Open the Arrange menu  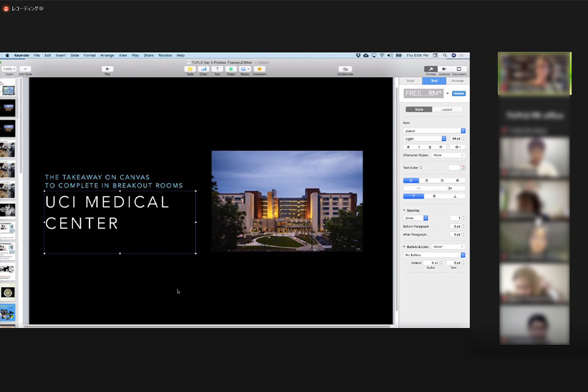point(107,55)
